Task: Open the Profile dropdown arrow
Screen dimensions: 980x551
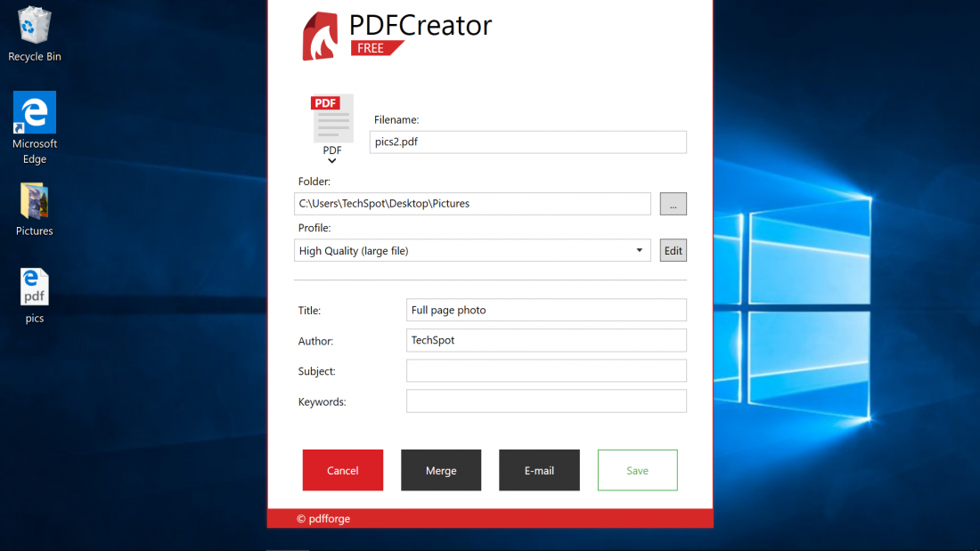Action: pyautogui.click(x=639, y=250)
